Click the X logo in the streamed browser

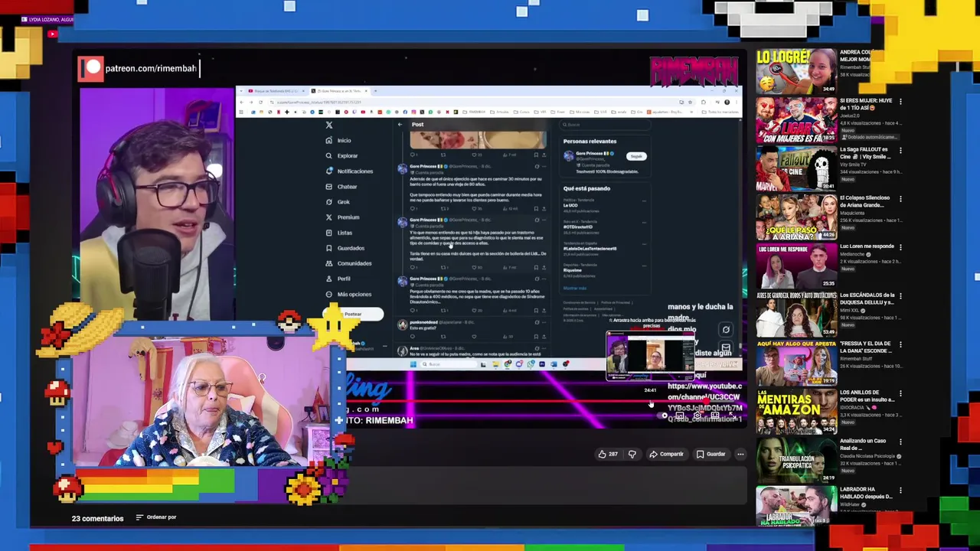329,125
